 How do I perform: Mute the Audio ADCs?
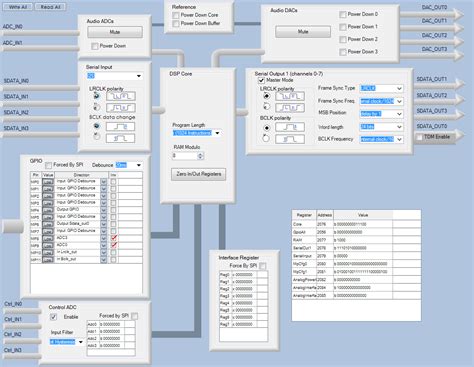click(x=115, y=32)
